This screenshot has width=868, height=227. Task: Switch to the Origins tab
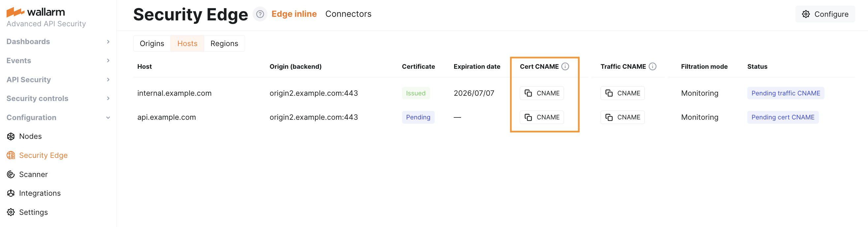(152, 44)
